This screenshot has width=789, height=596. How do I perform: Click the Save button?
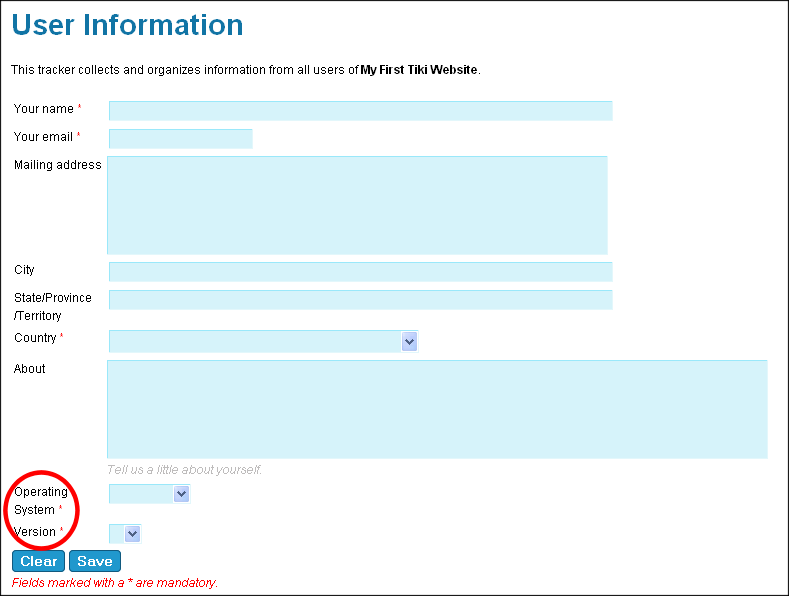click(x=95, y=561)
